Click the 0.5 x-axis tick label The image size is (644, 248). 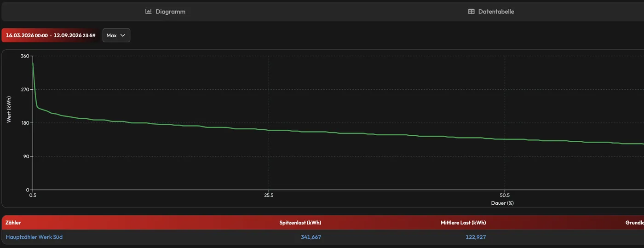(x=33, y=196)
